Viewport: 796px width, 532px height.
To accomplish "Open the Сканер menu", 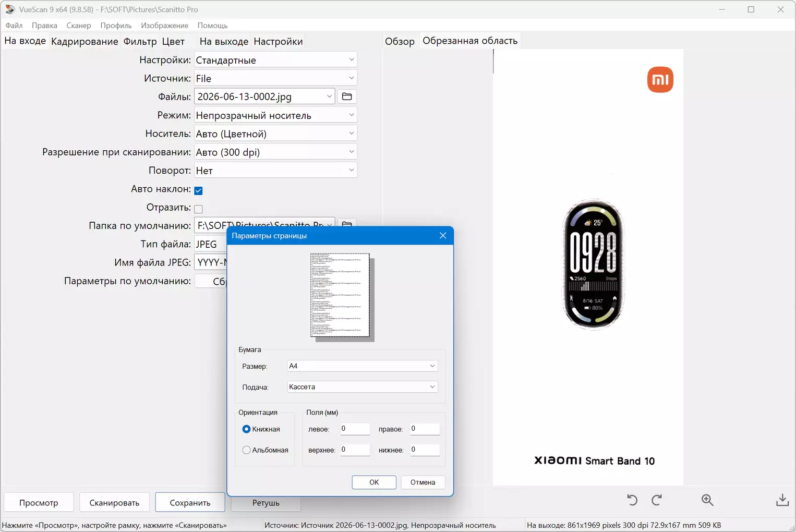I will click(79, 26).
